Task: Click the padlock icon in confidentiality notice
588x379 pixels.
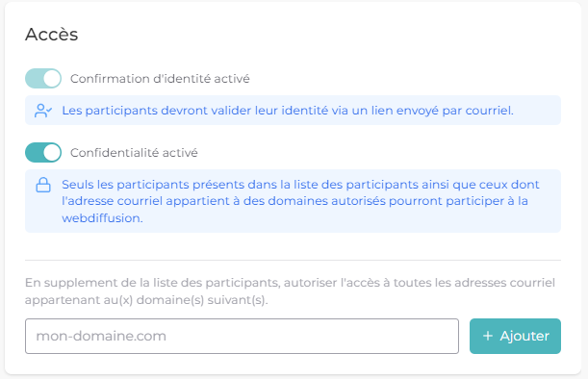Action: coord(43,185)
